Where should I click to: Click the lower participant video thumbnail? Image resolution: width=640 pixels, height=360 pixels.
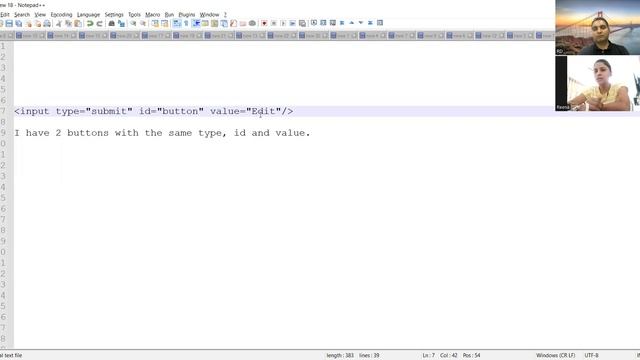tap(598, 83)
